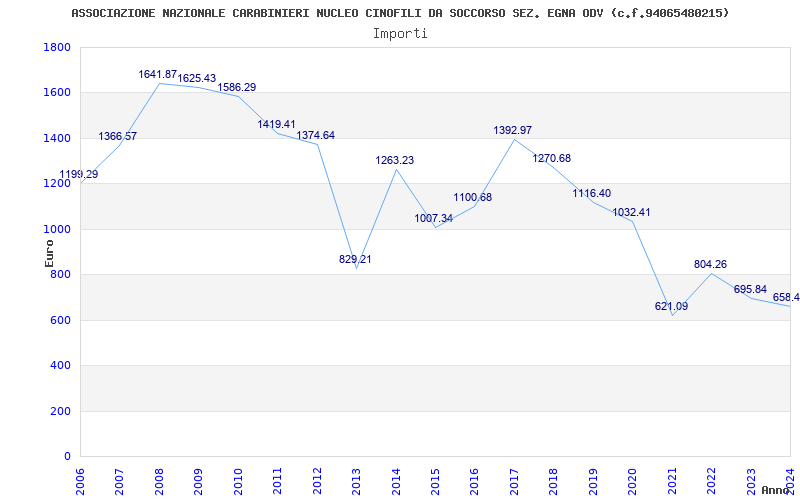The height and width of the screenshot is (500, 800).
Task: Select the 621.09 lowest value label
Action: [x=671, y=307]
